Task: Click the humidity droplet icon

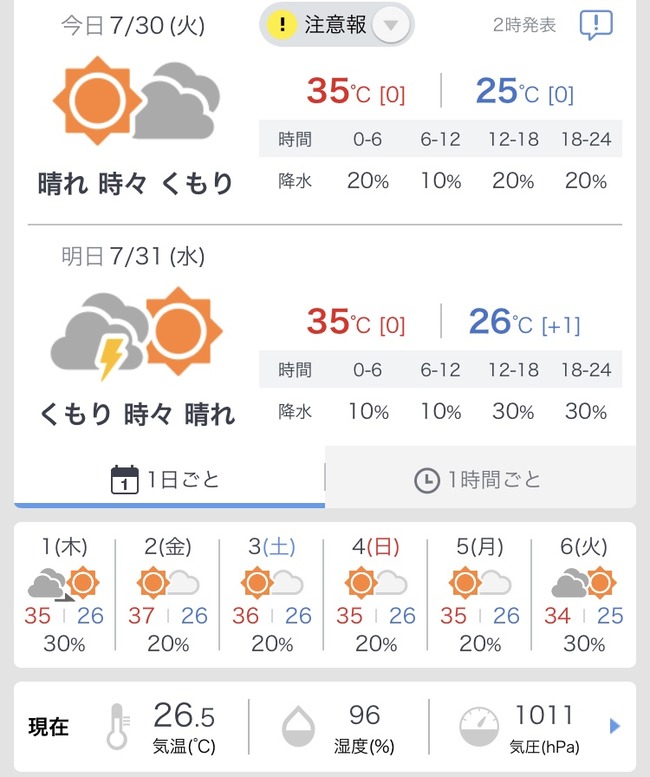Action: (298, 726)
